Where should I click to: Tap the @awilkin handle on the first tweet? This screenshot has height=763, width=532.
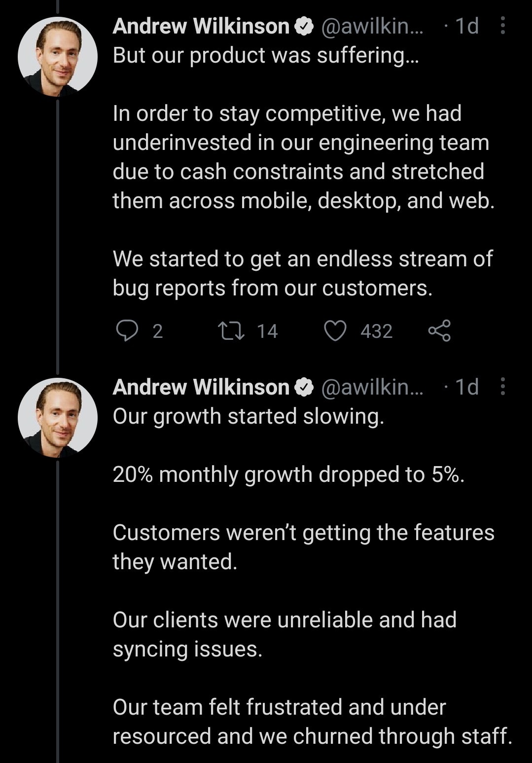click(372, 26)
